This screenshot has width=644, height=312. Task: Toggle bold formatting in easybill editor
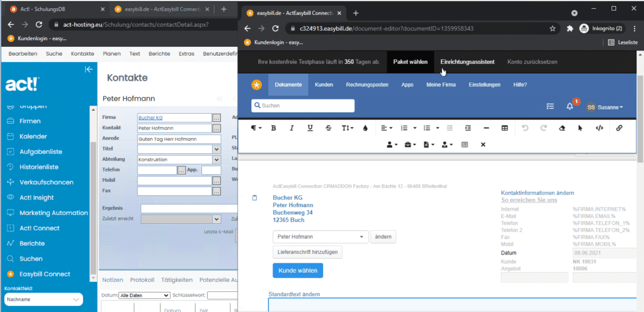pos(273,128)
